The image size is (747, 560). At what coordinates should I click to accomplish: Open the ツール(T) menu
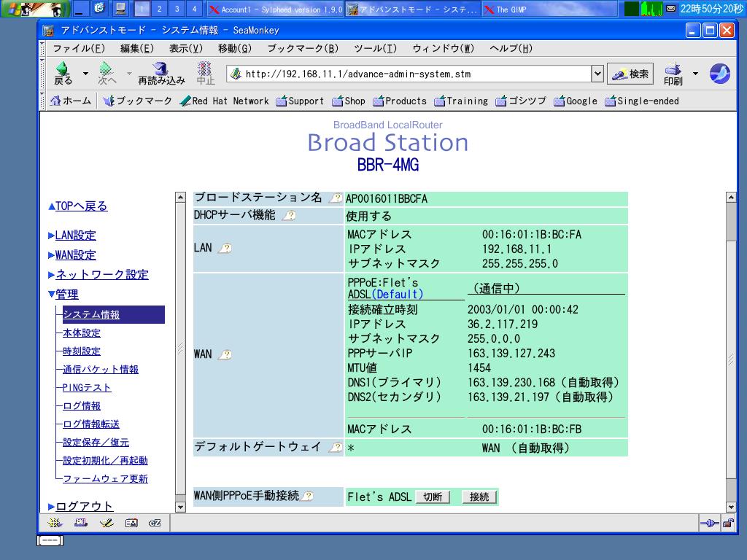[x=375, y=48]
